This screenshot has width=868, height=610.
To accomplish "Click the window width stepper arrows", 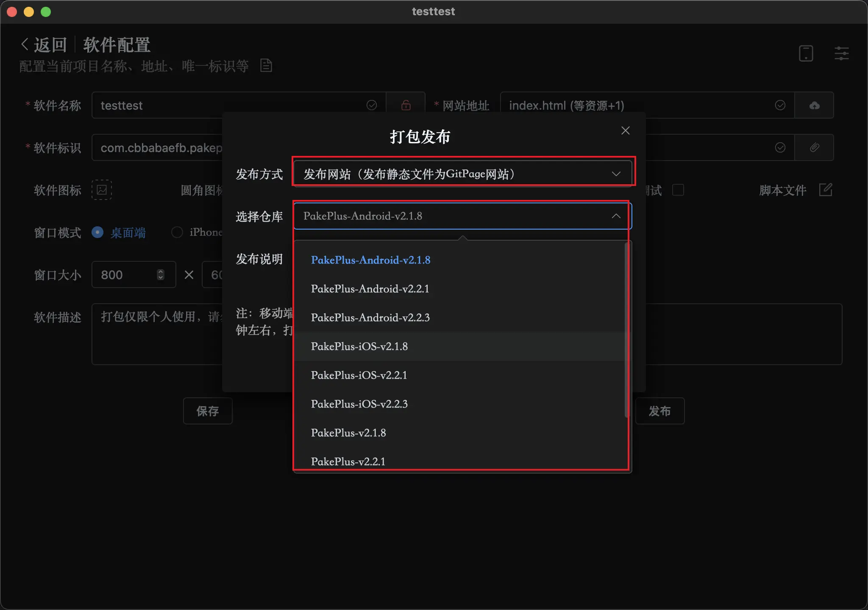I will 161,274.
